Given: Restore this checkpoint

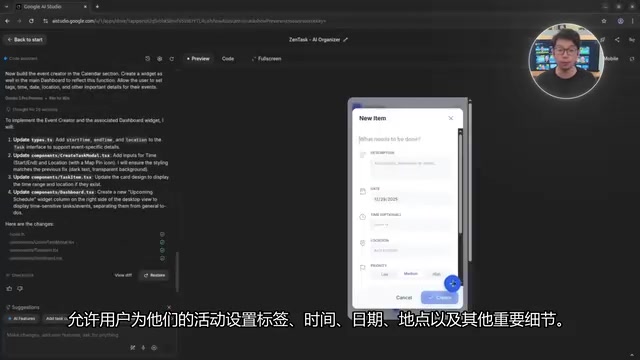Looking at the screenshot, I should [154, 275].
